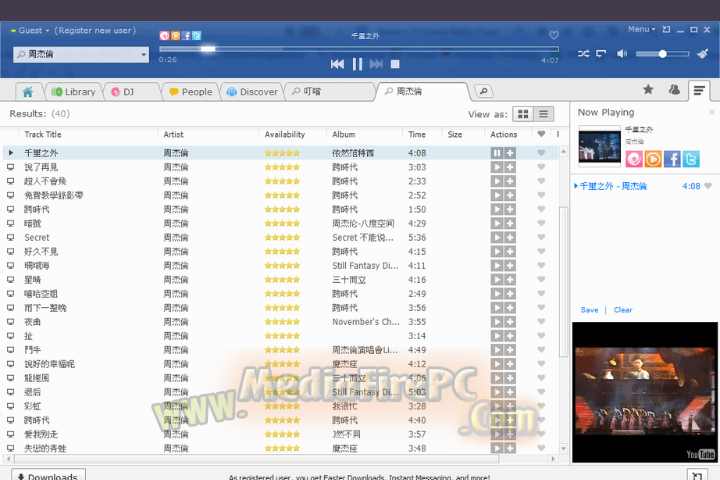Favorite the 3:14 track heart
The width and height of the screenshot is (720, 480).
(541, 336)
